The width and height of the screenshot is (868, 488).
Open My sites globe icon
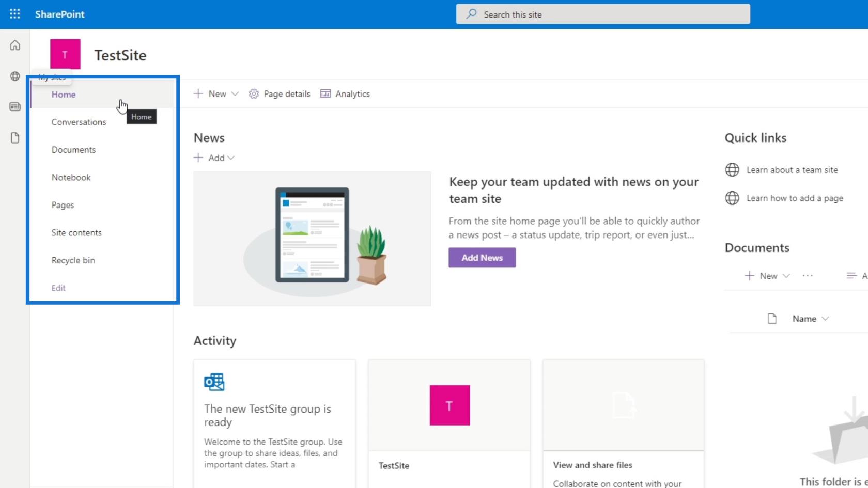(x=15, y=76)
